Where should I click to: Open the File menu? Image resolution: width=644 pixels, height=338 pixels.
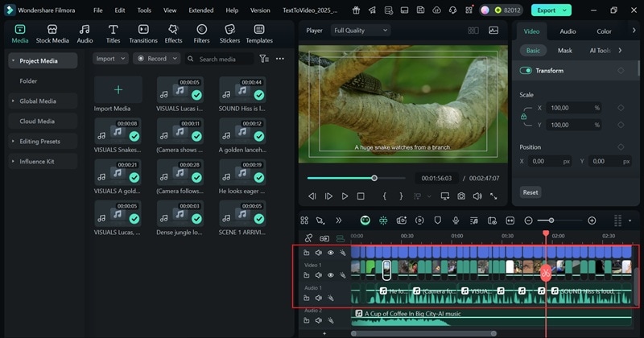click(97, 10)
